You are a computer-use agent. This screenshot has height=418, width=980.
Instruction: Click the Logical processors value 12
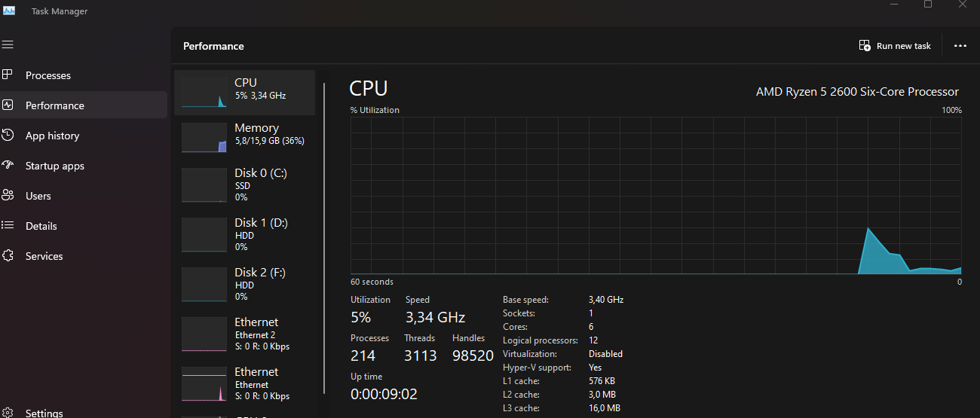593,340
